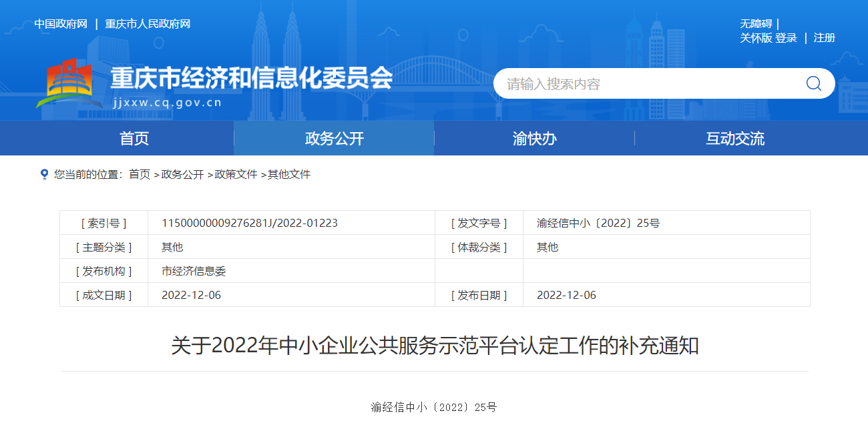Viewport: 868px width, 427px height.
Task: Click the site title 重庆市经济和信息化委员会
Action: coord(251,79)
